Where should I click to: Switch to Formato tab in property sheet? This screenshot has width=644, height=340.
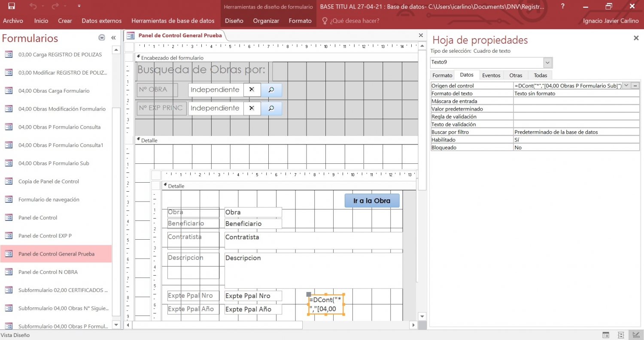coord(442,75)
